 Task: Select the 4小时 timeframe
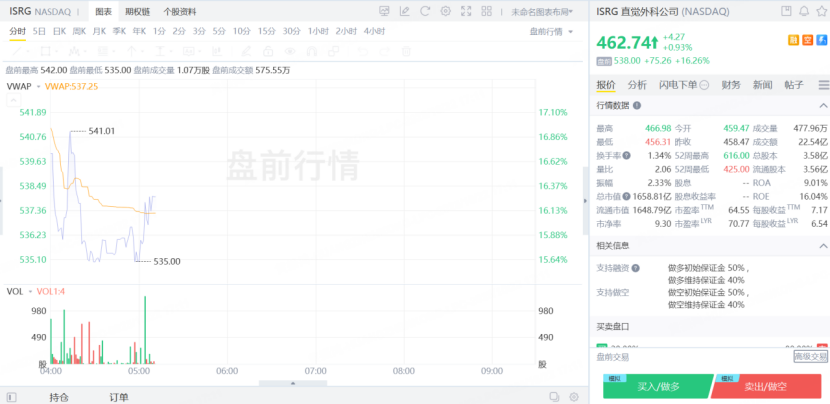[374, 31]
